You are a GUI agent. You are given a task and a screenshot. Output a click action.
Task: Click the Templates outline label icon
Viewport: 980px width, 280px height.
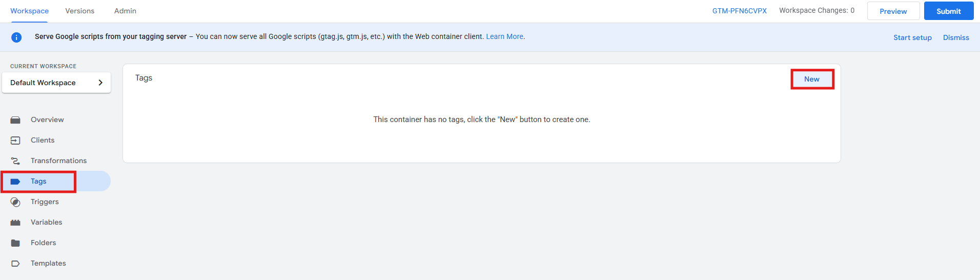point(15,264)
